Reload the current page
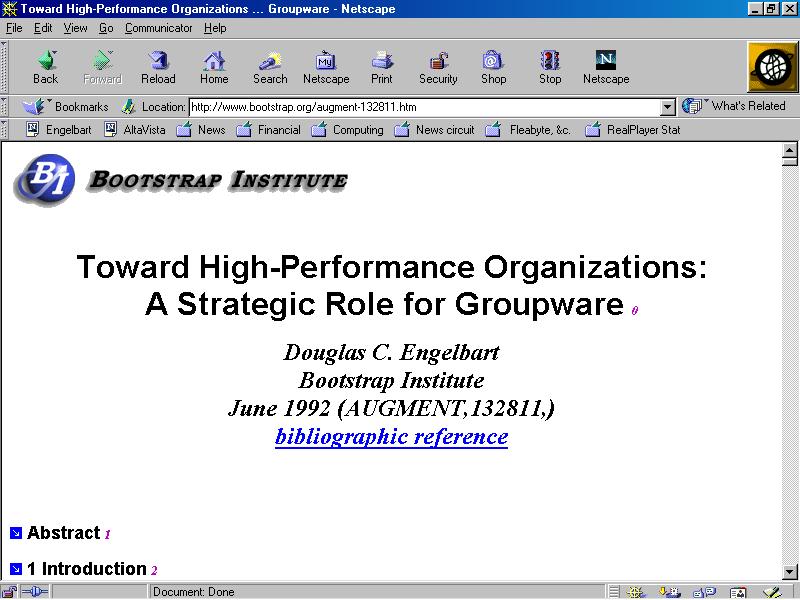The image size is (800, 600). 158,67
